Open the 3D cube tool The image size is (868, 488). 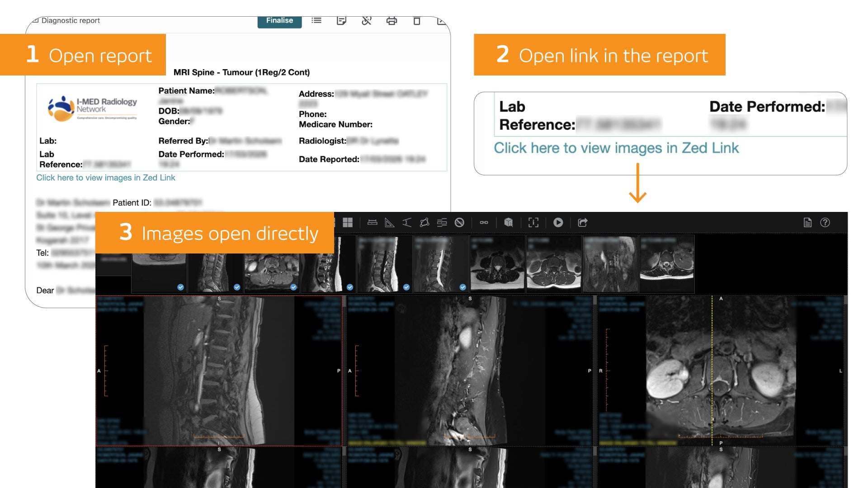509,222
